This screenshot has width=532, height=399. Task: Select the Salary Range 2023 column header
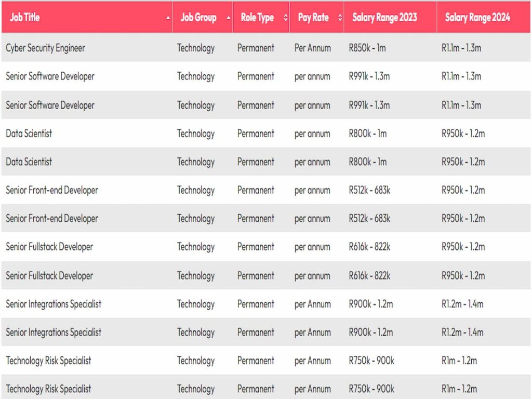384,17
